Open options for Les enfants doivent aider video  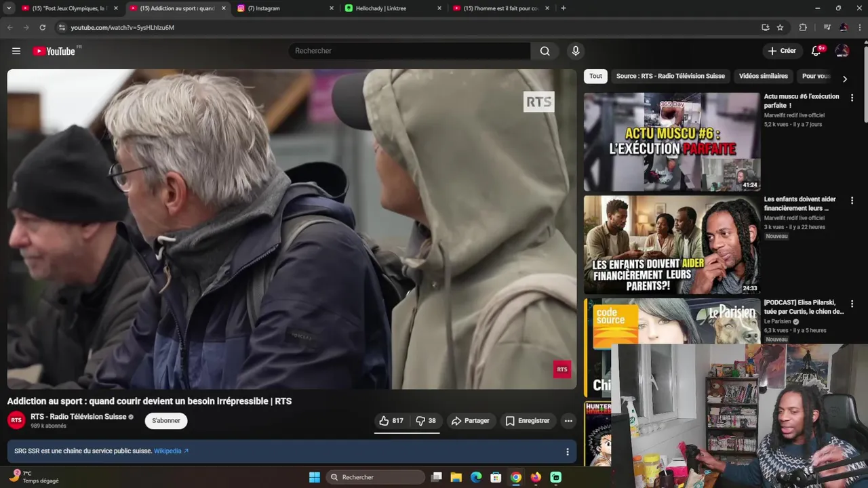852,201
